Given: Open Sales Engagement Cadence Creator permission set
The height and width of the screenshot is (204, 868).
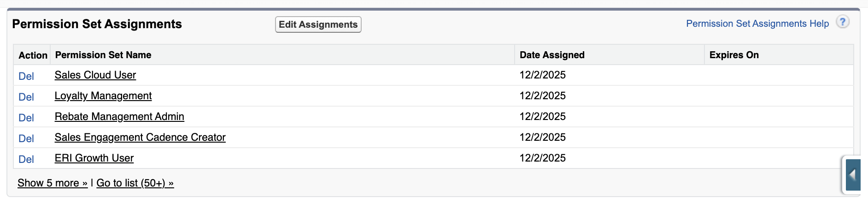Looking at the screenshot, I should point(140,137).
